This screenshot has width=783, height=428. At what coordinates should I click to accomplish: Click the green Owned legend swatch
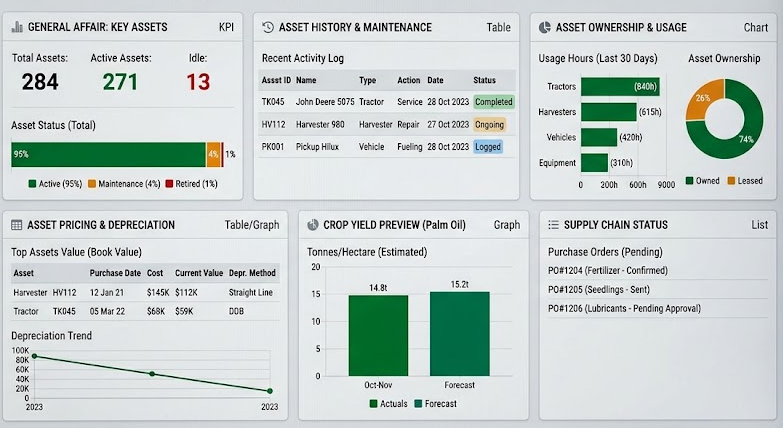pos(690,181)
